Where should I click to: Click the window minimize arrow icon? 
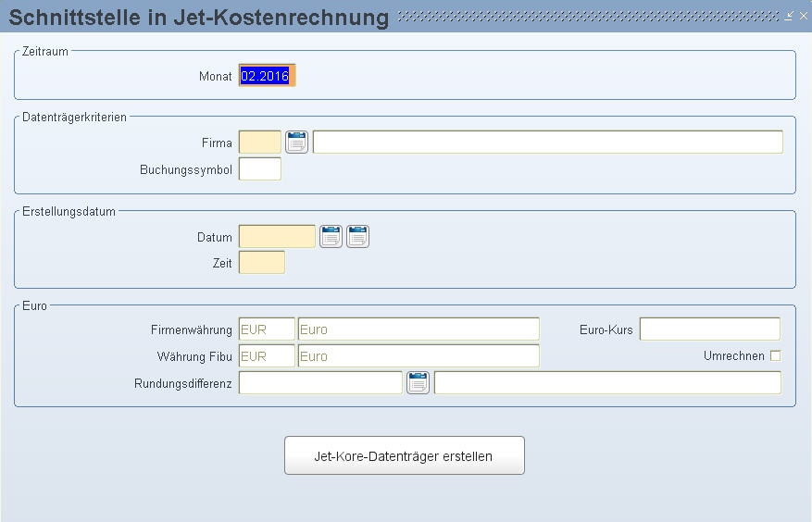(789, 16)
